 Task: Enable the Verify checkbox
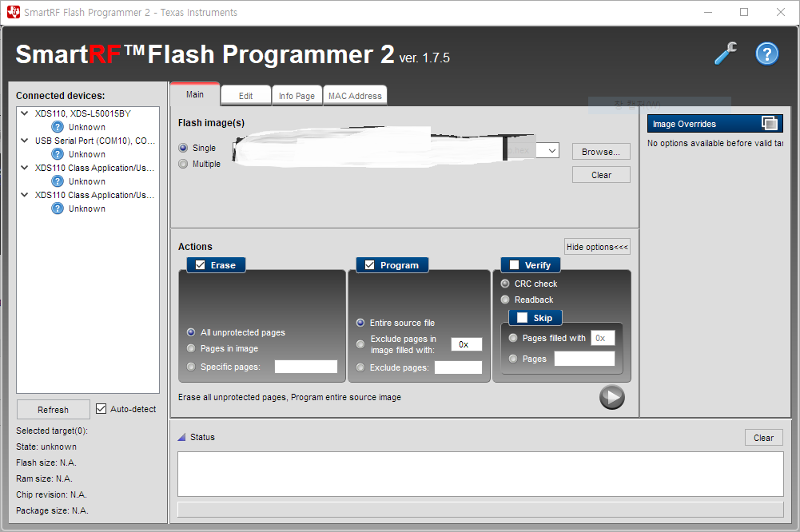[x=515, y=265]
